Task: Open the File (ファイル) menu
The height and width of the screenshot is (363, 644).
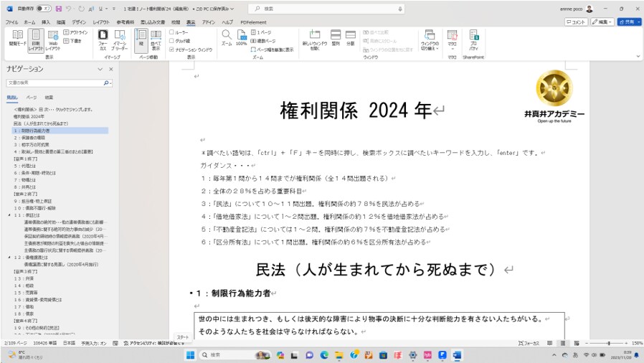Action: (11, 22)
